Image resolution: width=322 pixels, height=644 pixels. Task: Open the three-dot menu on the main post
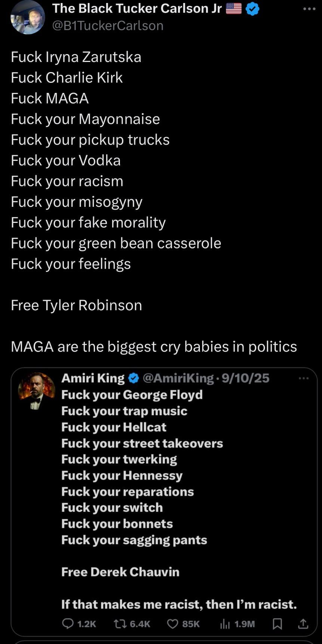click(x=309, y=9)
